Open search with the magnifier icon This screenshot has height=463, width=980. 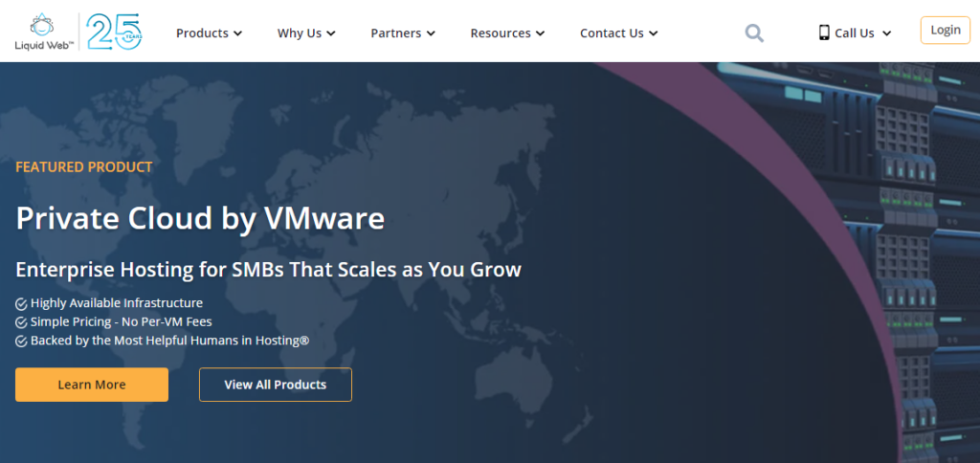point(754,33)
